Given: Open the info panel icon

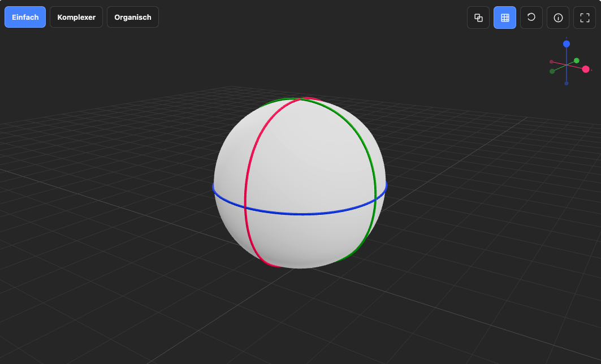Looking at the screenshot, I should pyautogui.click(x=558, y=18).
